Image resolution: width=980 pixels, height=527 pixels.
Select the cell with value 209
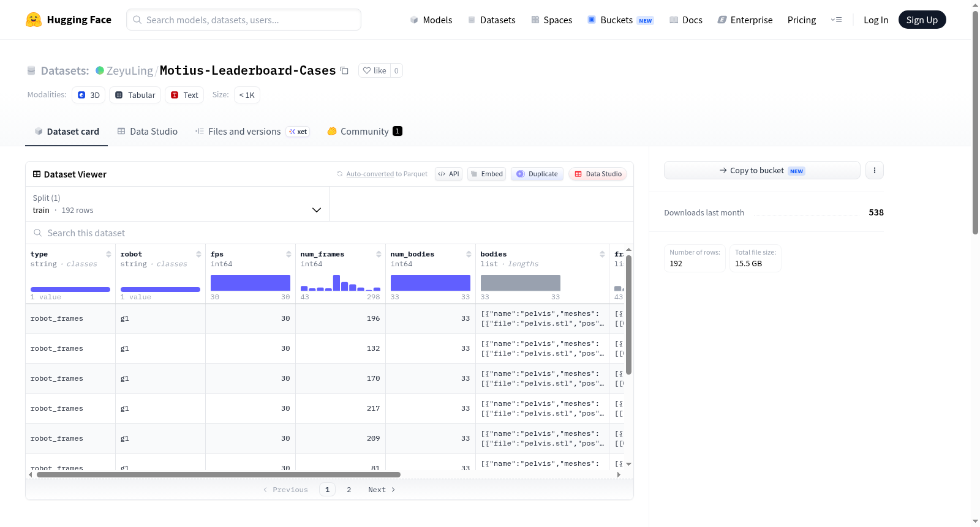coord(341,438)
